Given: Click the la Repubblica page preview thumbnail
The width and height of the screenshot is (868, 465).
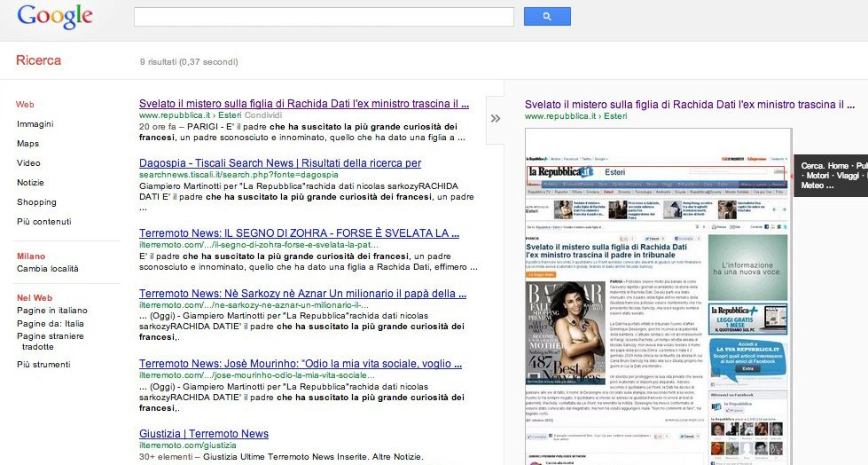Looking at the screenshot, I should tap(659, 296).
